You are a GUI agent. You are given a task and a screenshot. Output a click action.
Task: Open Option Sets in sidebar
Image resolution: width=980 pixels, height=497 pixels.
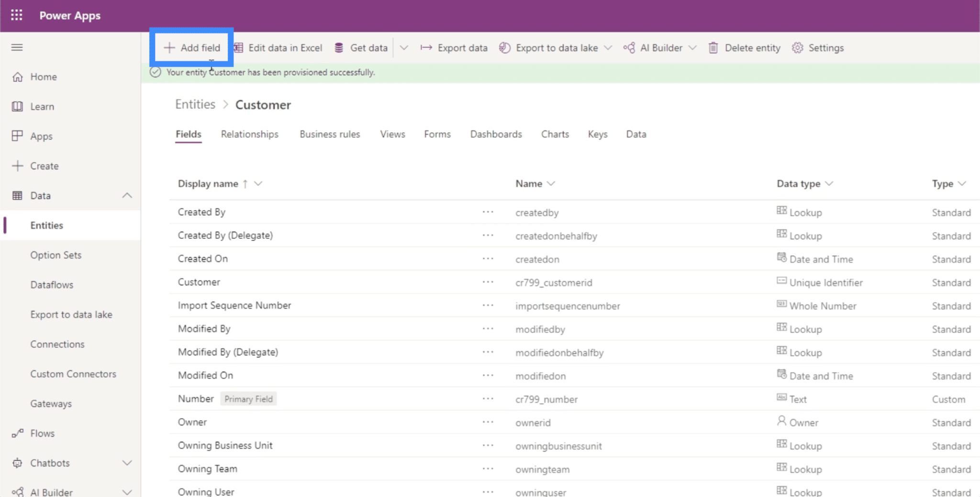pyautogui.click(x=56, y=255)
